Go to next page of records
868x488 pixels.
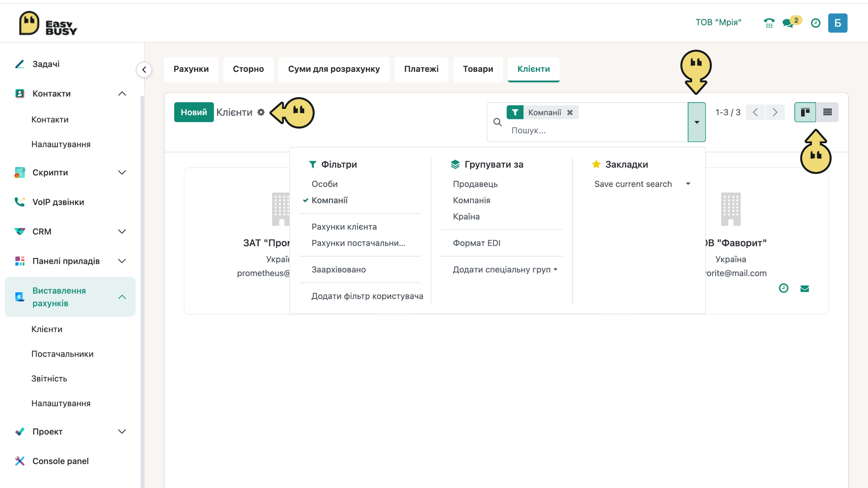tap(775, 112)
